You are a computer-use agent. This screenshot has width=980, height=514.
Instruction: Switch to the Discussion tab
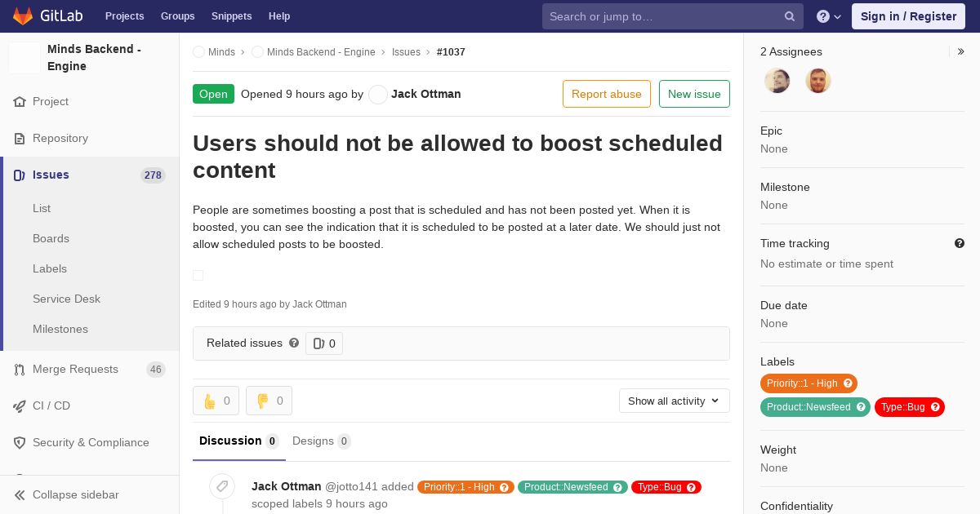point(239,441)
